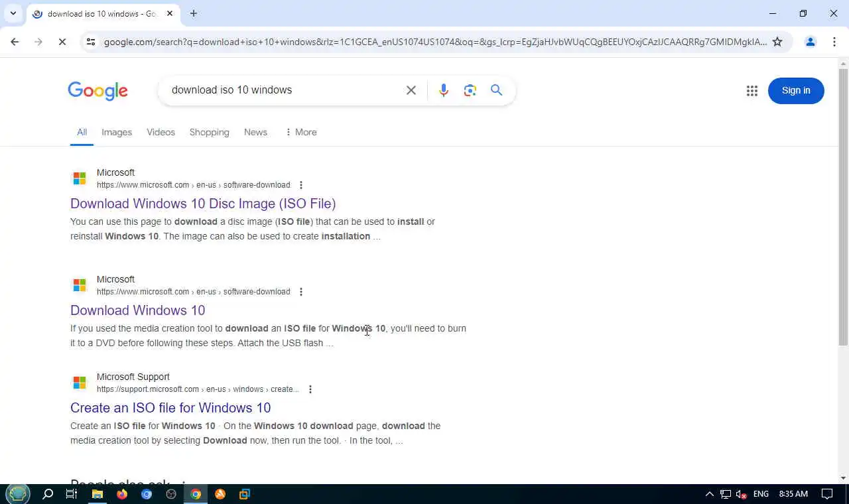The image size is (849, 504).
Task: Submit search with the magnifier icon
Action: click(x=496, y=90)
